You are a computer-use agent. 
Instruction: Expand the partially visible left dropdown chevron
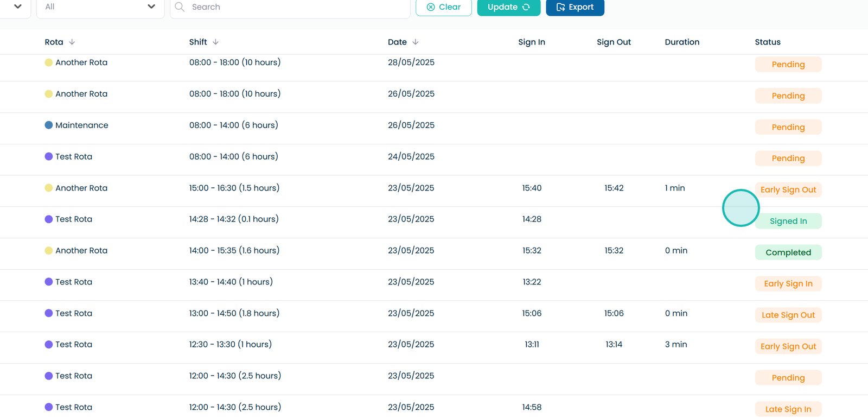coord(17,7)
